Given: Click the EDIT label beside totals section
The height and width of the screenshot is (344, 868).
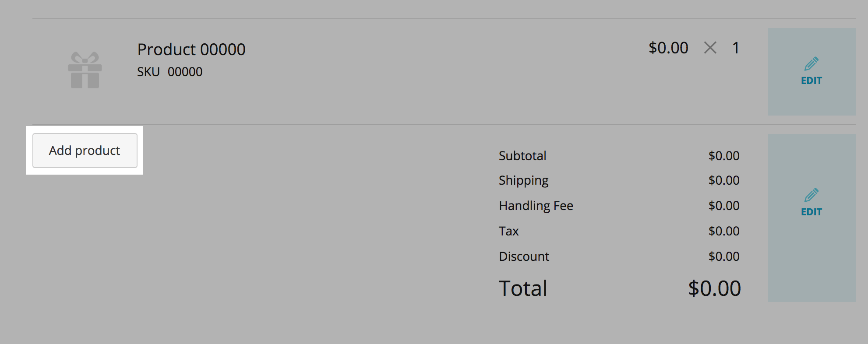Looking at the screenshot, I should pyautogui.click(x=811, y=212).
